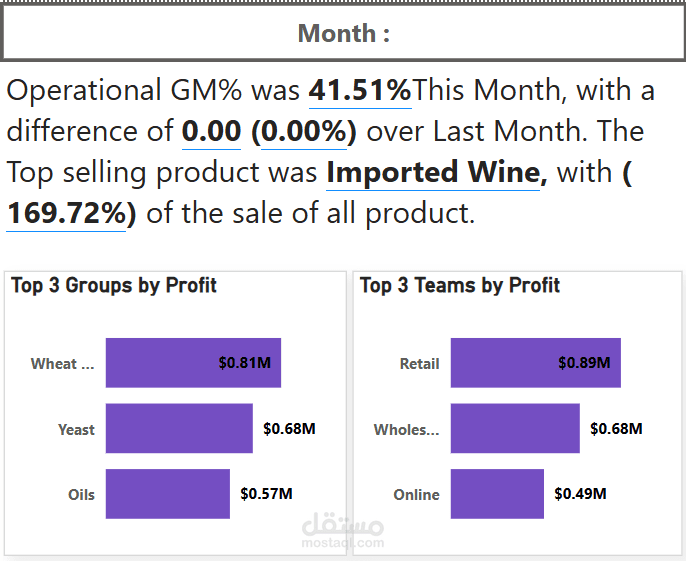This screenshot has height=561, width=686.
Task: Click the $0.49M data label
Action: [580, 494]
